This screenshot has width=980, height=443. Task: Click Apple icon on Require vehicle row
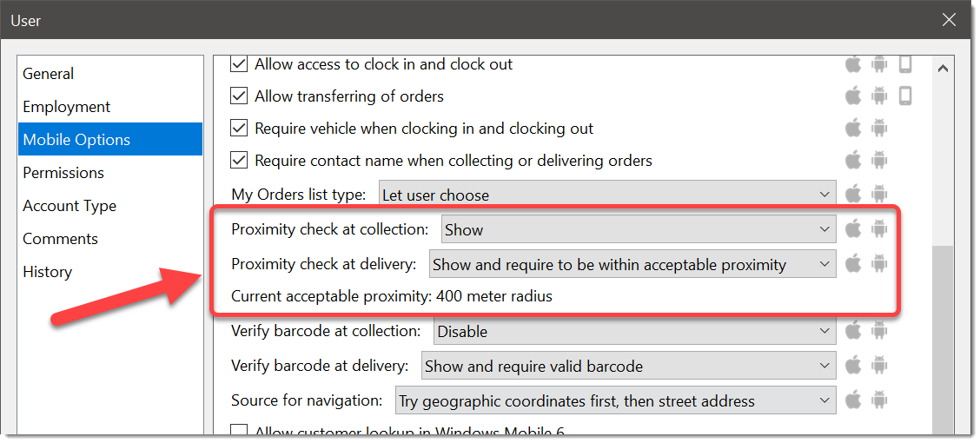(x=853, y=128)
